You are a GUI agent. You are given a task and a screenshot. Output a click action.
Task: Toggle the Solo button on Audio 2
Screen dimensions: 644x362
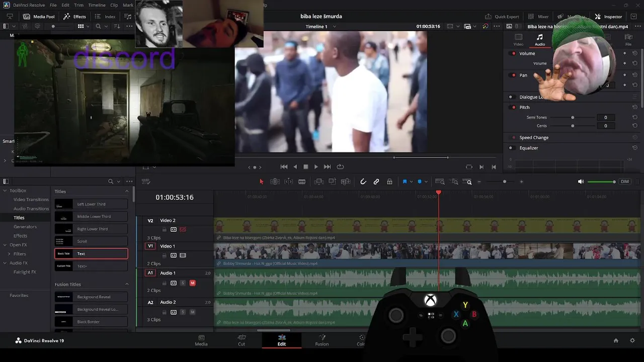pos(183,312)
